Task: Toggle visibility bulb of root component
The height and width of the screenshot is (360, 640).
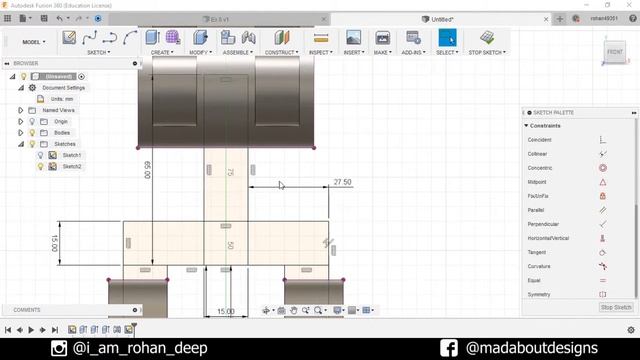Action: [x=24, y=76]
